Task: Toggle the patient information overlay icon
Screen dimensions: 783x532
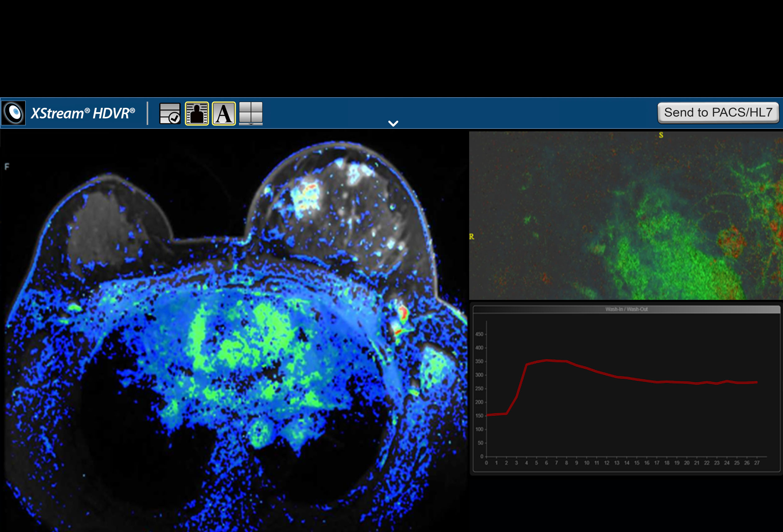Action: click(x=197, y=113)
